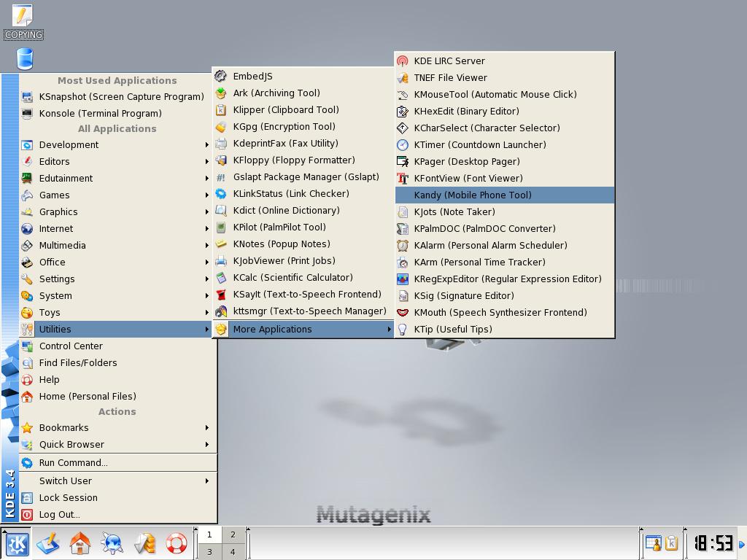Screen dimensions: 747x560
Task: Click the Klipper clipboard tray icon
Action: pyautogui.click(x=671, y=542)
